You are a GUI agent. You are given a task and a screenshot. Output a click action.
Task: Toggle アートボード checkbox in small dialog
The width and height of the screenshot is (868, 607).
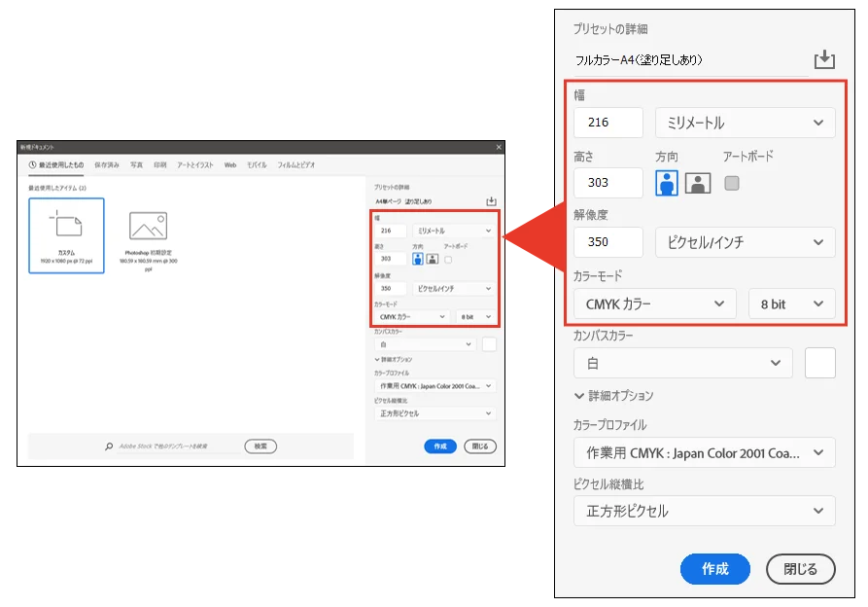tap(448, 260)
